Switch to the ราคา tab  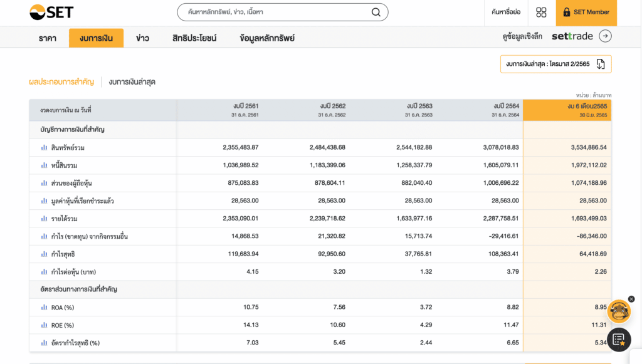click(x=48, y=38)
